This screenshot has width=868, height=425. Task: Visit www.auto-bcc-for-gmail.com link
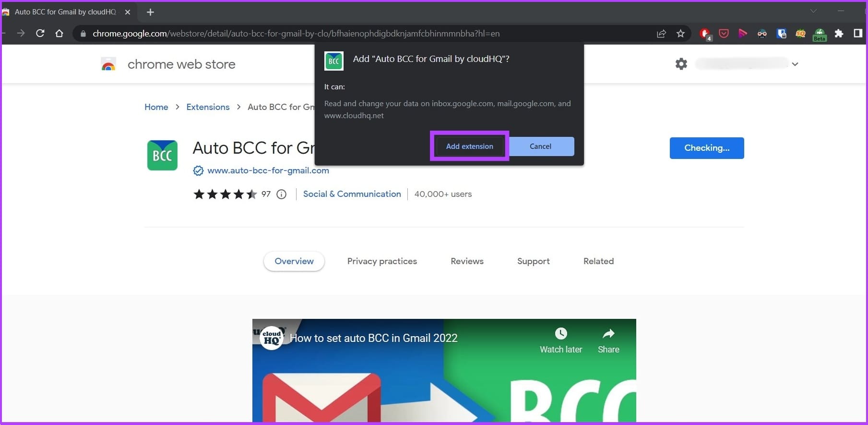268,170
